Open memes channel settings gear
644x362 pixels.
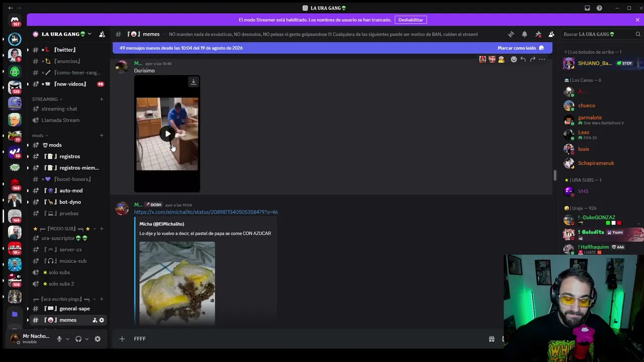pos(102,320)
